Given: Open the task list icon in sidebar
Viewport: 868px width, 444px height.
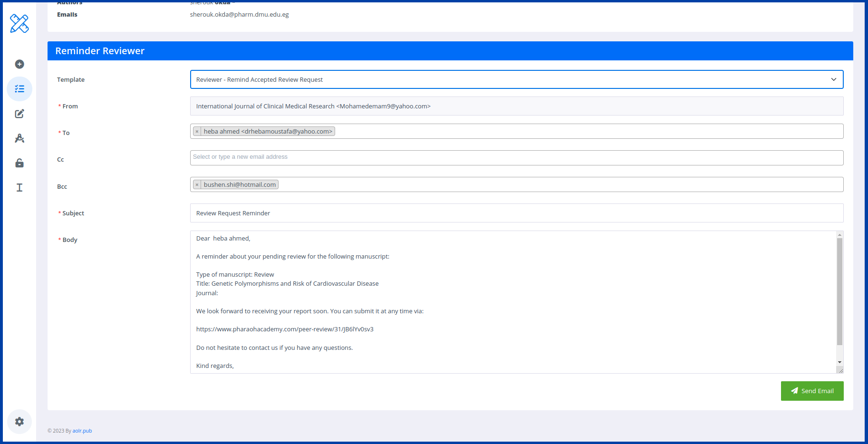Looking at the screenshot, I should coord(19,89).
